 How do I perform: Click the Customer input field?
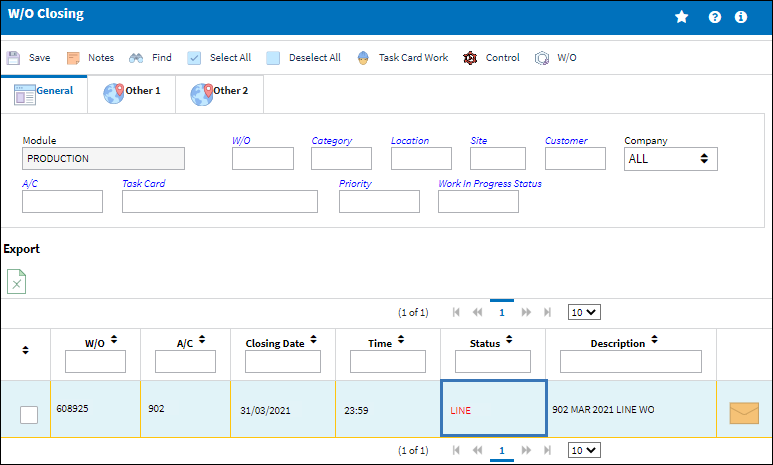tap(575, 159)
